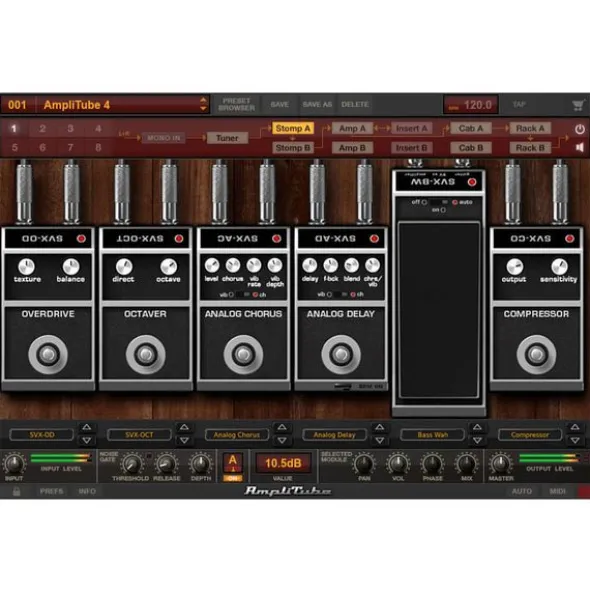This screenshot has width=590, height=591.
Task: Click the selected module Mix knob
Action: (467, 464)
